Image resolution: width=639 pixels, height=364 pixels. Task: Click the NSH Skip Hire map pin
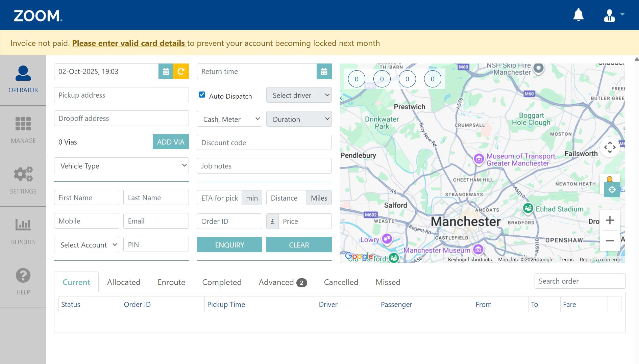[539, 69]
